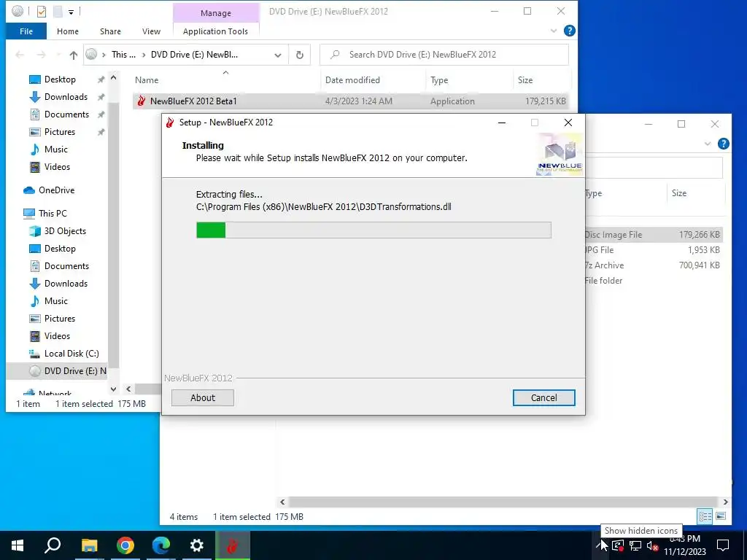Open 3D Objects under This PC
The height and width of the screenshot is (560, 747).
(65, 231)
